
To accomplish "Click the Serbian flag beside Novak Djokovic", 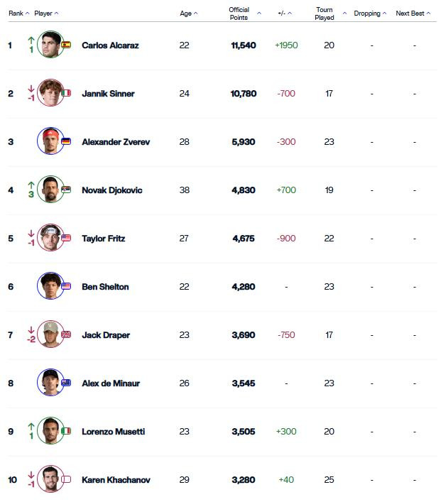I will pyautogui.click(x=66, y=190).
